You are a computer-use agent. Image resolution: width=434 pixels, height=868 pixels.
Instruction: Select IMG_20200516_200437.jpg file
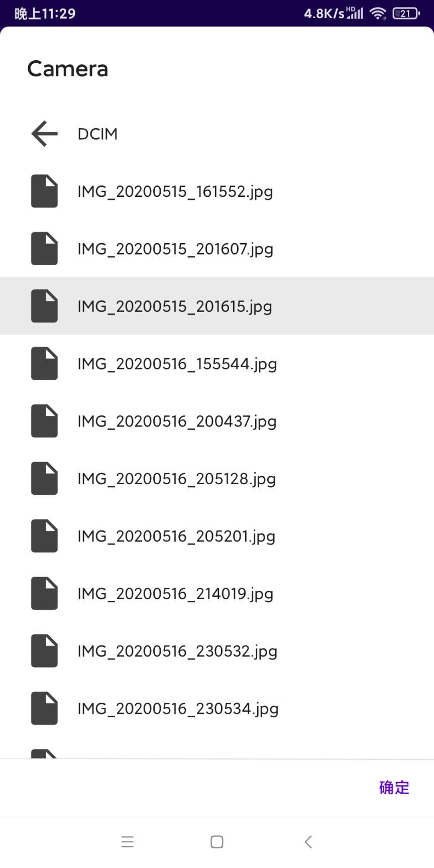pos(217,421)
